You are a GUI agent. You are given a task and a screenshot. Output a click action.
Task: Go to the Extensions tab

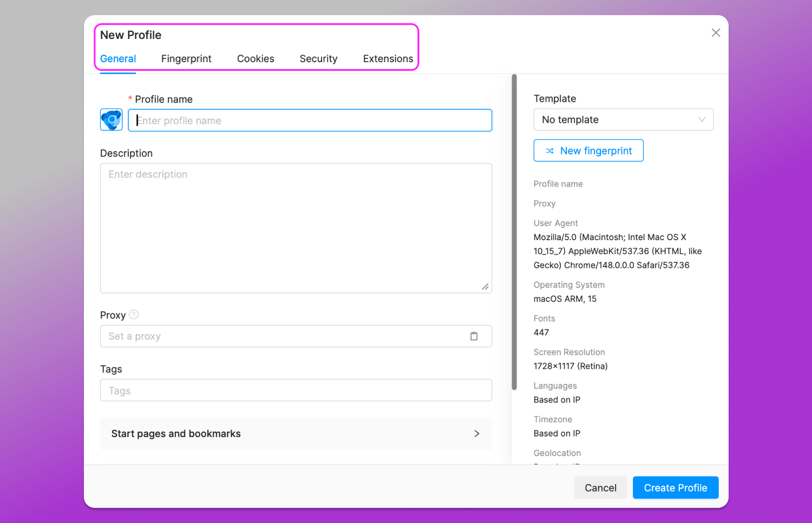point(388,59)
